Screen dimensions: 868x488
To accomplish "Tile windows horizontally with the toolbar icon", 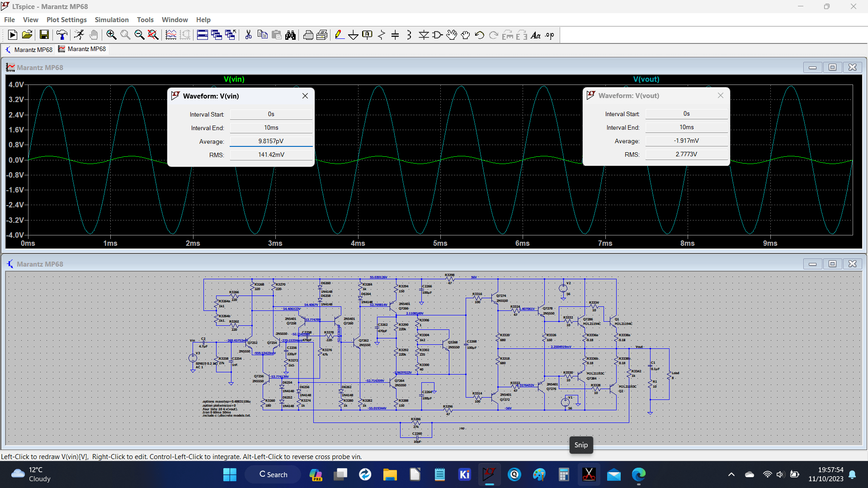I will pos(203,35).
